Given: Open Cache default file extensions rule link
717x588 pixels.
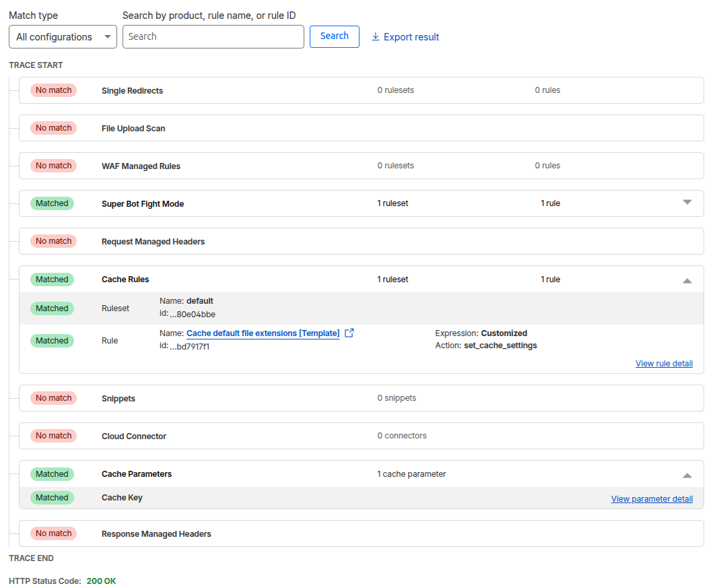Looking at the screenshot, I should 263,333.
